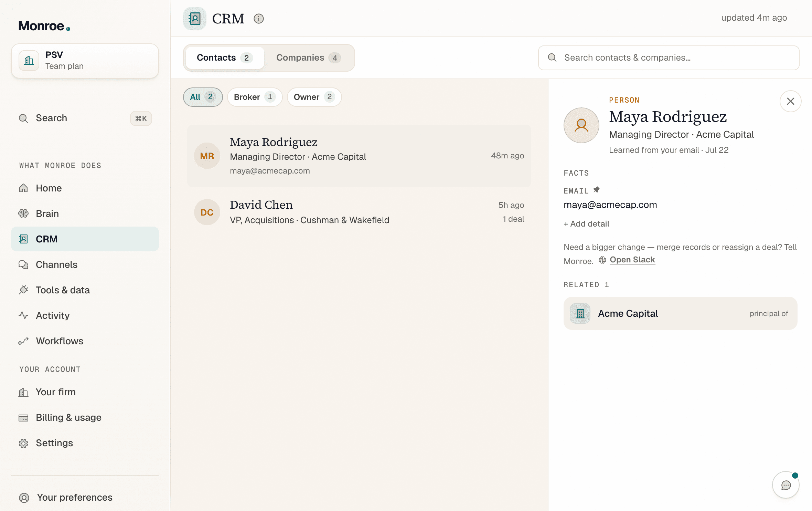Click the person avatar in detail panel
812x511 pixels.
coord(581,125)
